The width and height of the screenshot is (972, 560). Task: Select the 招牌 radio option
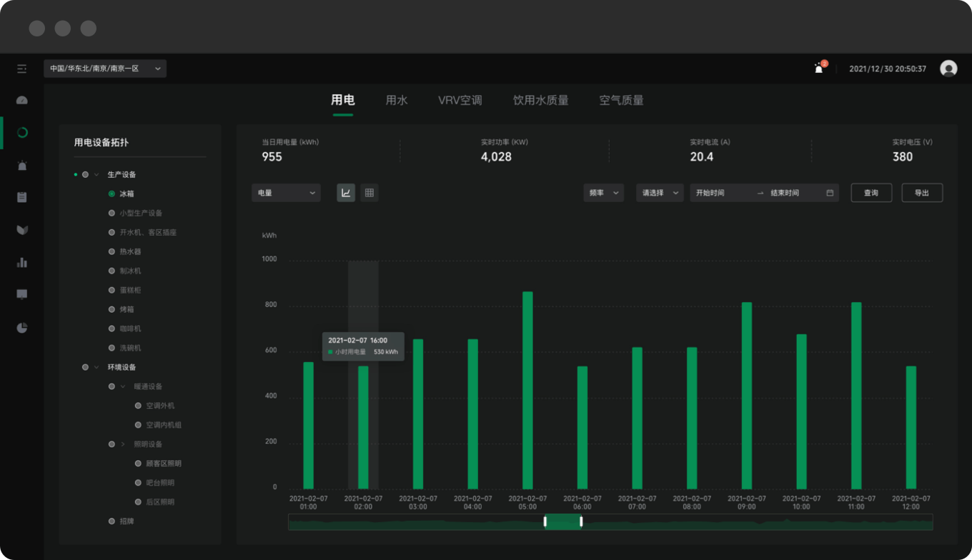click(x=111, y=521)
